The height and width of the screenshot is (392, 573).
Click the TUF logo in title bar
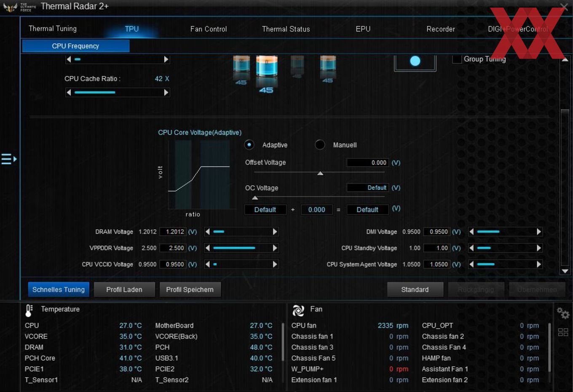(10, 7)
